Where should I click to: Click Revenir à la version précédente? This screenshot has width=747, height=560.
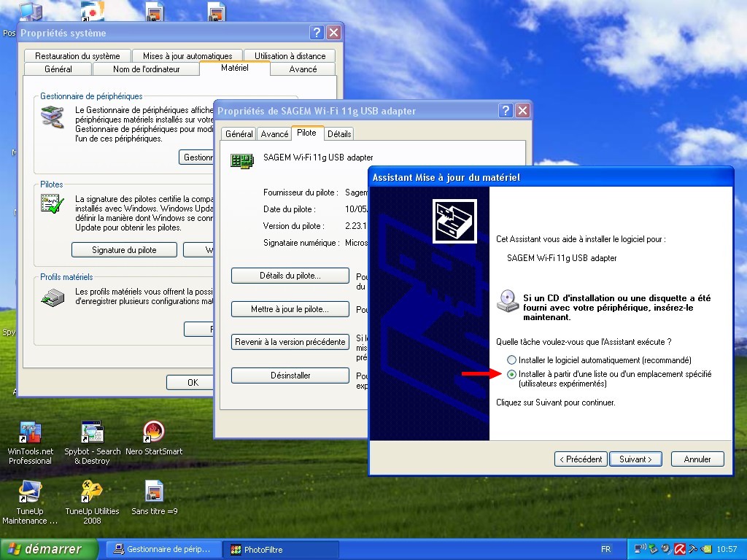(x=290, y=342)
